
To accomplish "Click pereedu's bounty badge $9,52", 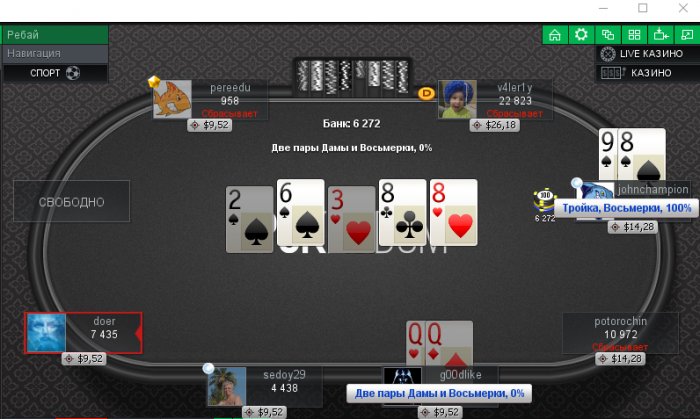I will pos(210,125).
